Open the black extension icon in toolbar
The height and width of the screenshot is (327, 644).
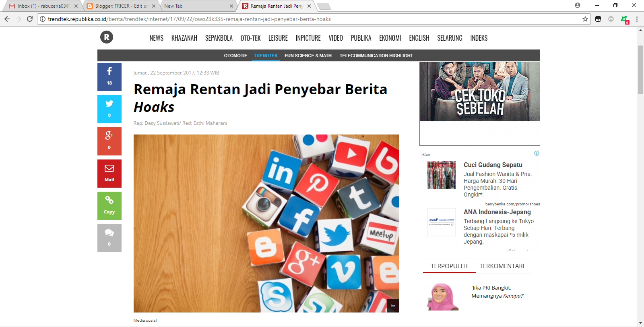coord(598,19)
